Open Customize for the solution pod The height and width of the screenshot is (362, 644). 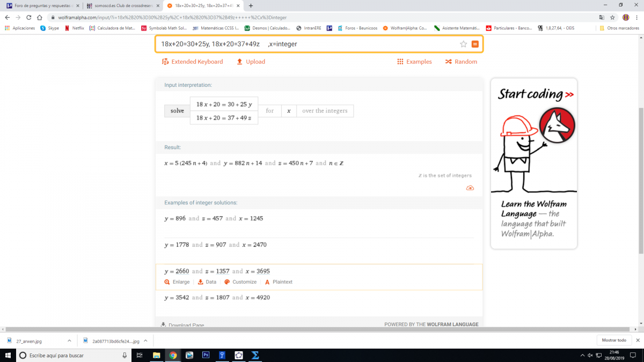point(240,282)
